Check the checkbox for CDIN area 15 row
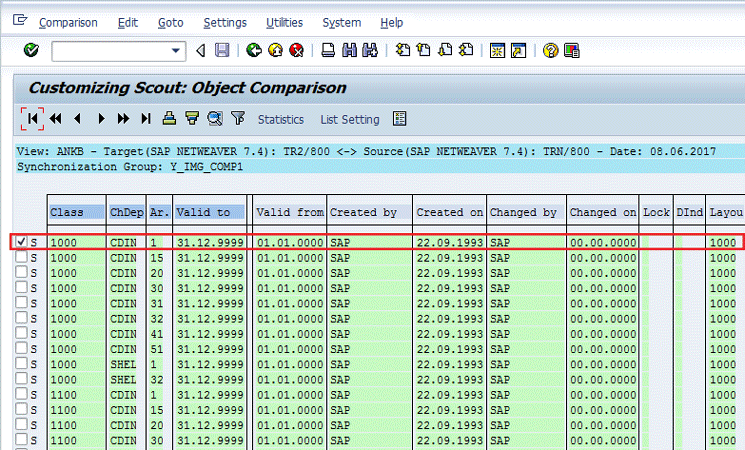 click(22, 257)
